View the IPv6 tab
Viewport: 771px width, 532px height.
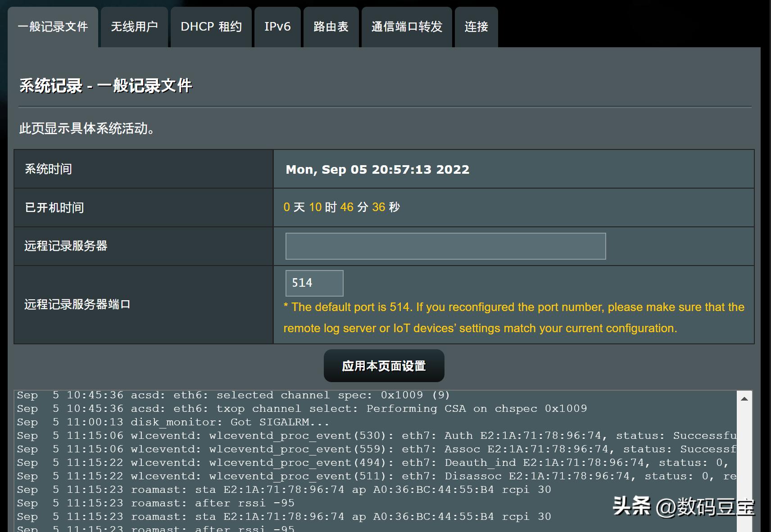click(277, 27)
